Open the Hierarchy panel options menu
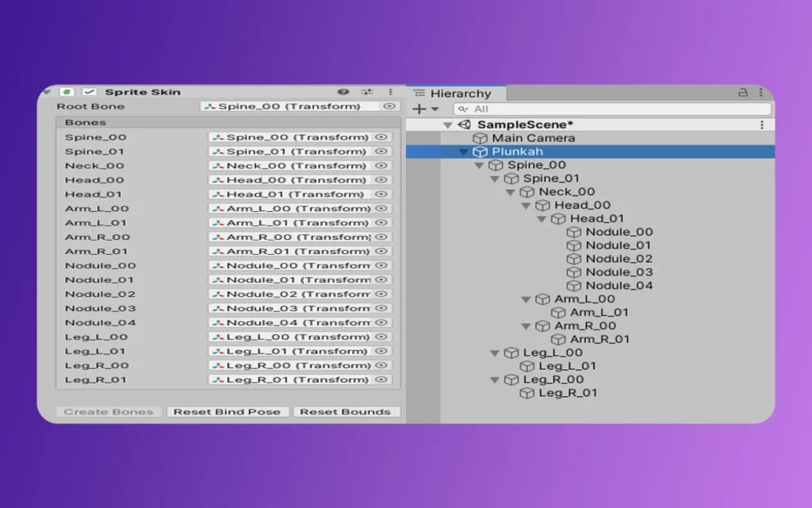This screenshot has height=508, width=812. click(x=762, y=93)
